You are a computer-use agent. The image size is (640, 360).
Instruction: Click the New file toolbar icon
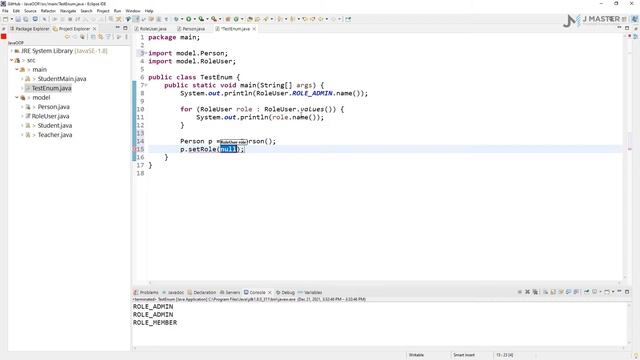[x=5, y=19]
